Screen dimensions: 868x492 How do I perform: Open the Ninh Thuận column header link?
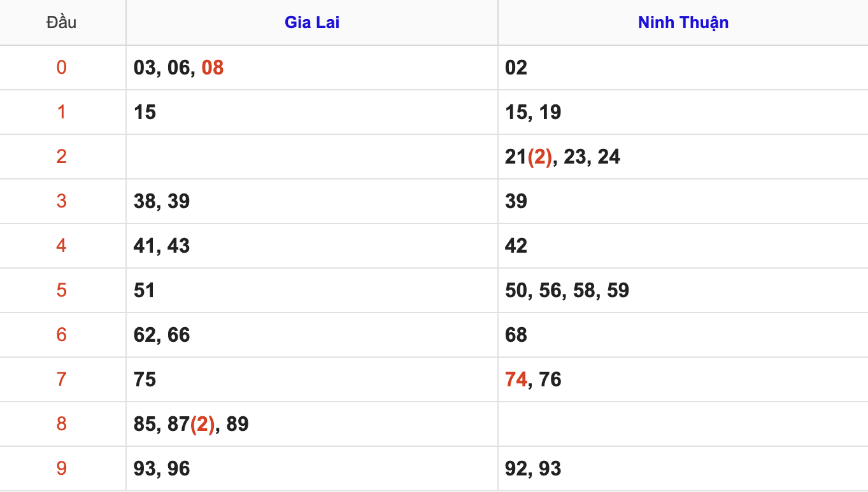(x=683, y=23)
